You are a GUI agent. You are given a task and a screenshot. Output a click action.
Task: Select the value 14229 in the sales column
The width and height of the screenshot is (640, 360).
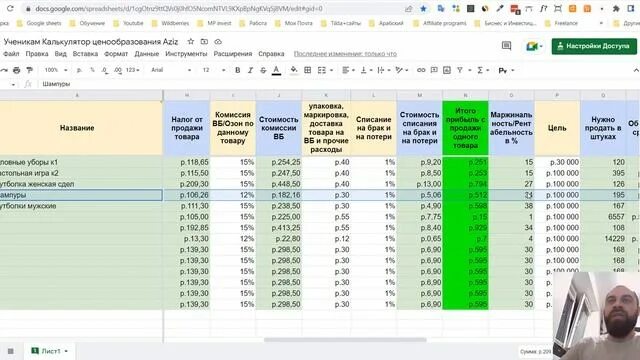point(603,239)
